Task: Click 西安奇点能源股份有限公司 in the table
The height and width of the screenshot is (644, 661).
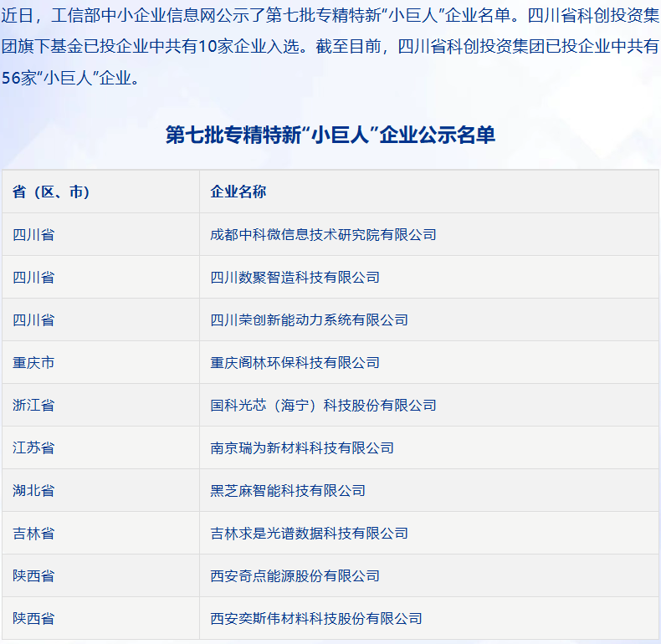Action: 295,576
